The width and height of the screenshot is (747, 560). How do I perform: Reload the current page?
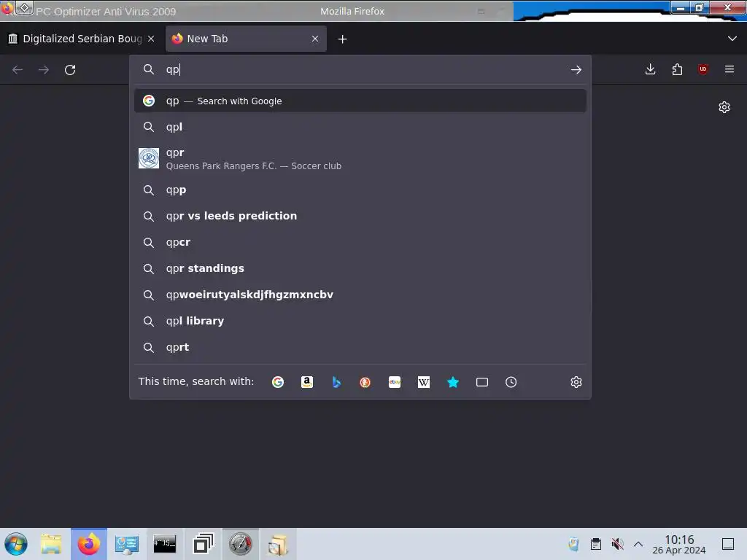(x=70, y=70)
